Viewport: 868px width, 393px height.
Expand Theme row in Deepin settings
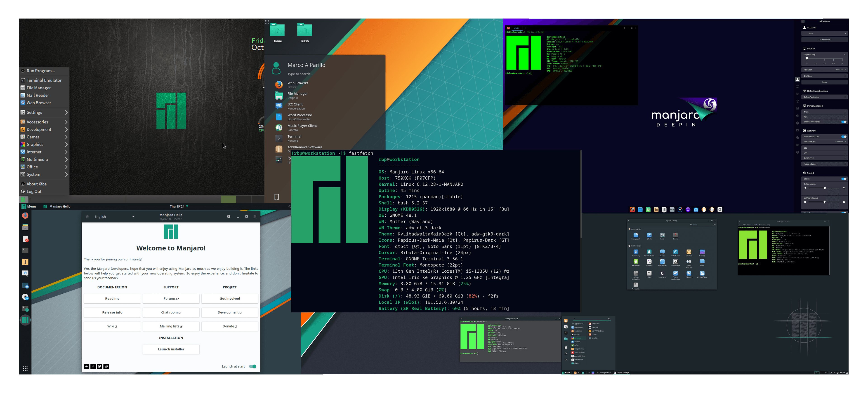pyautogui.click(x=824, y=112)
